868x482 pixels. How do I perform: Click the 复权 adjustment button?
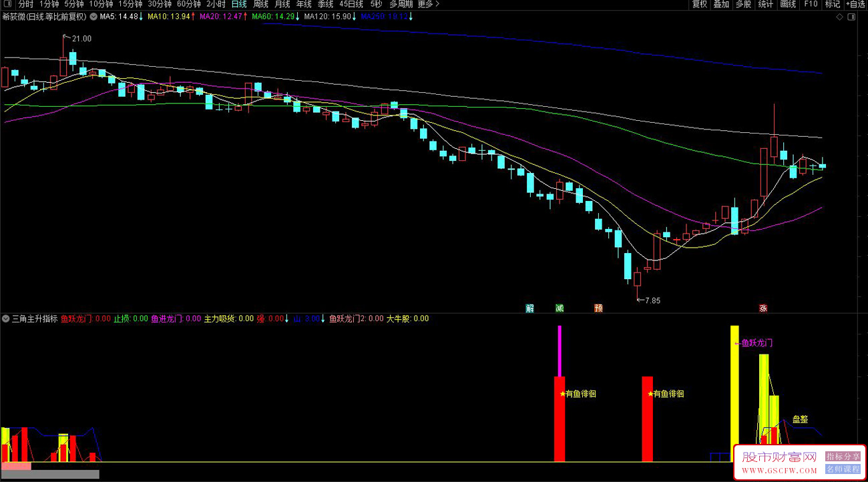pos(700,4)
